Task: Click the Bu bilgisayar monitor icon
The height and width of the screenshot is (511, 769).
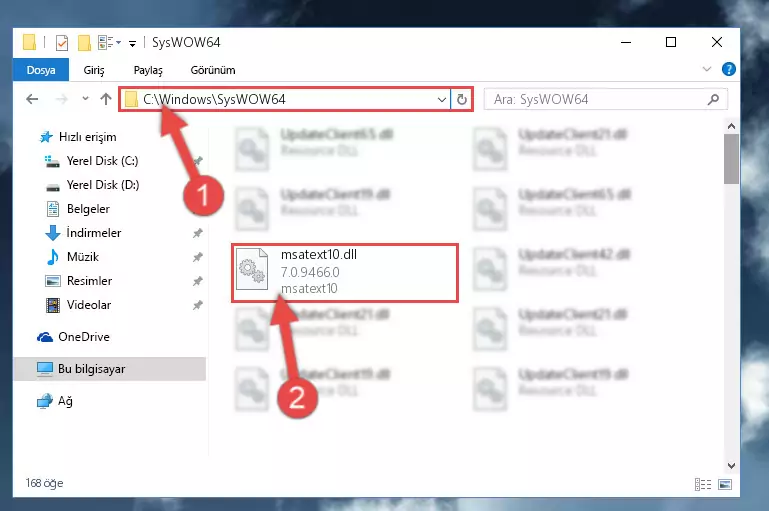Action: 45,369
